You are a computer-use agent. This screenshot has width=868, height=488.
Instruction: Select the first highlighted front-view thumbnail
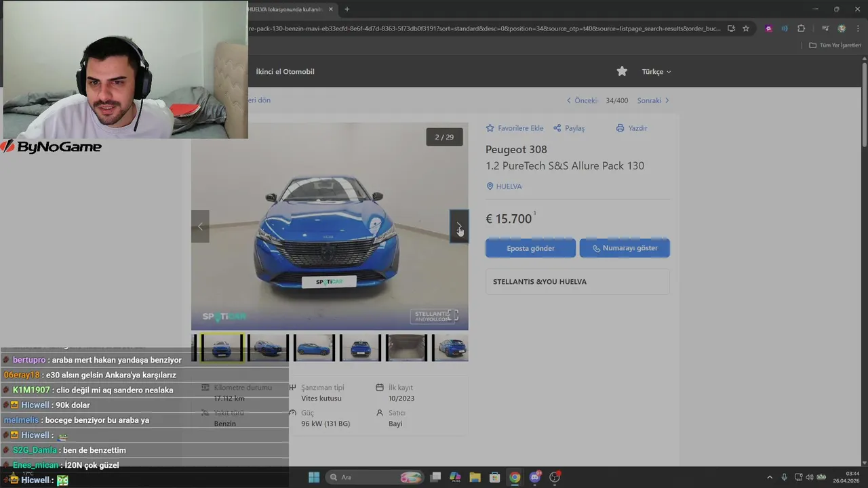click(x=221, y=348)
